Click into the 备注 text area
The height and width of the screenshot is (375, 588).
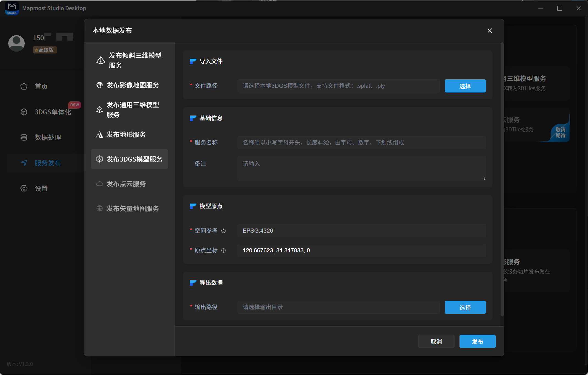361,168
